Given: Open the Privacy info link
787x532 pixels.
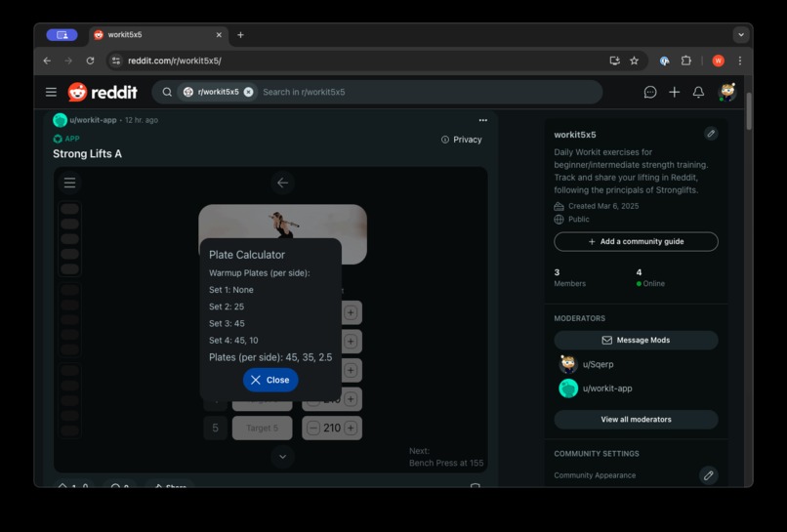Looking at the screenshot, I should 461,140.
